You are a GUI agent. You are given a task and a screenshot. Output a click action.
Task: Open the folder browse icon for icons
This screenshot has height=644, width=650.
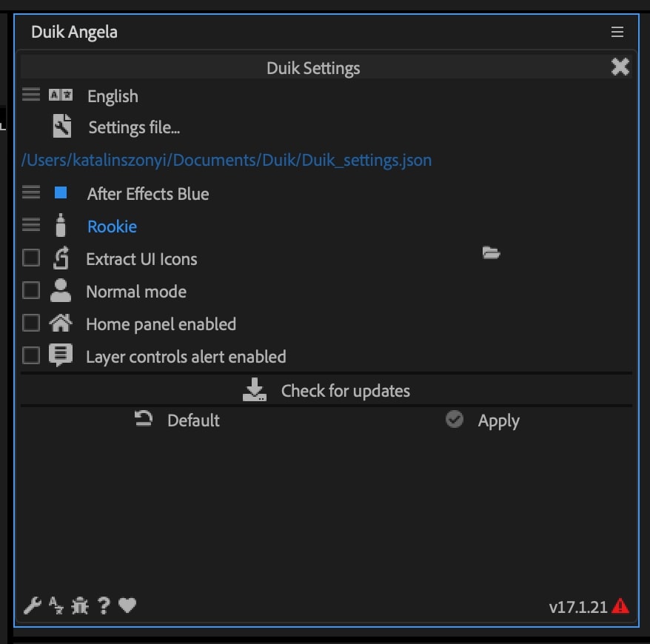tap(492, 252)
